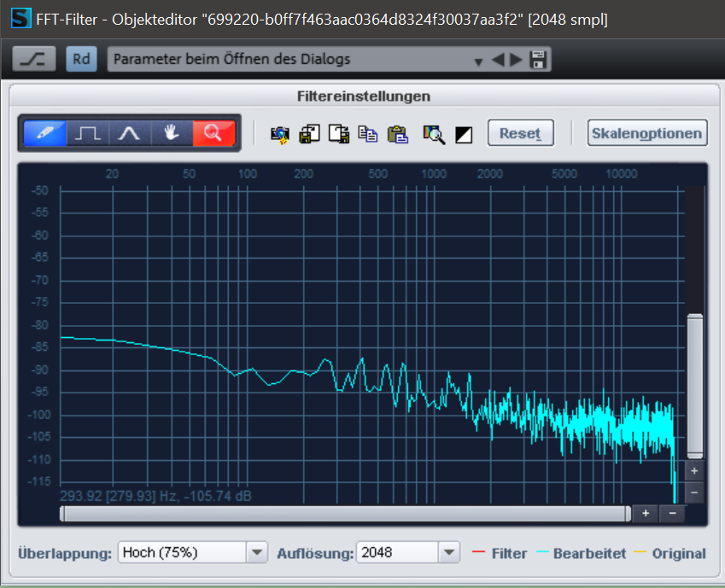This screenshot has height=588, width=725.
Task: Select the bell curve drawing tool
Action: click(x=129, y=133)
